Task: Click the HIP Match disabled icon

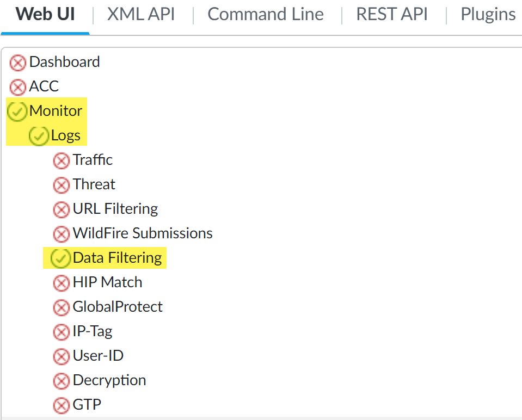Action: [x=62, y=283]
